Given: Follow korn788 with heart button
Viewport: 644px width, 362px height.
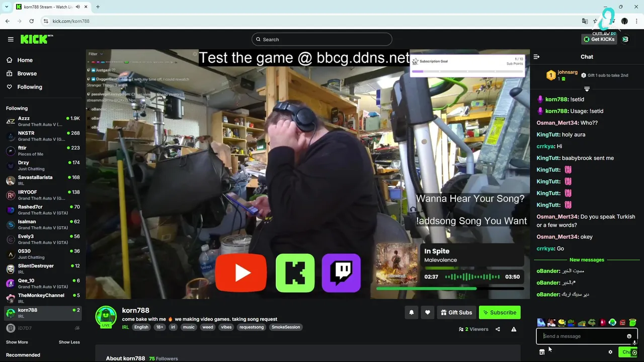Looking at the screenshot, I should click(427, 312).
